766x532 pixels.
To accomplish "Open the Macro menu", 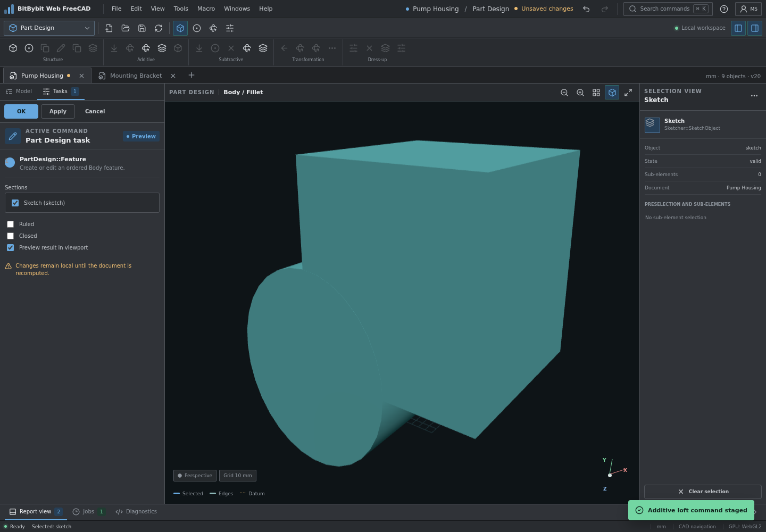I will click(x=206, y=9).
